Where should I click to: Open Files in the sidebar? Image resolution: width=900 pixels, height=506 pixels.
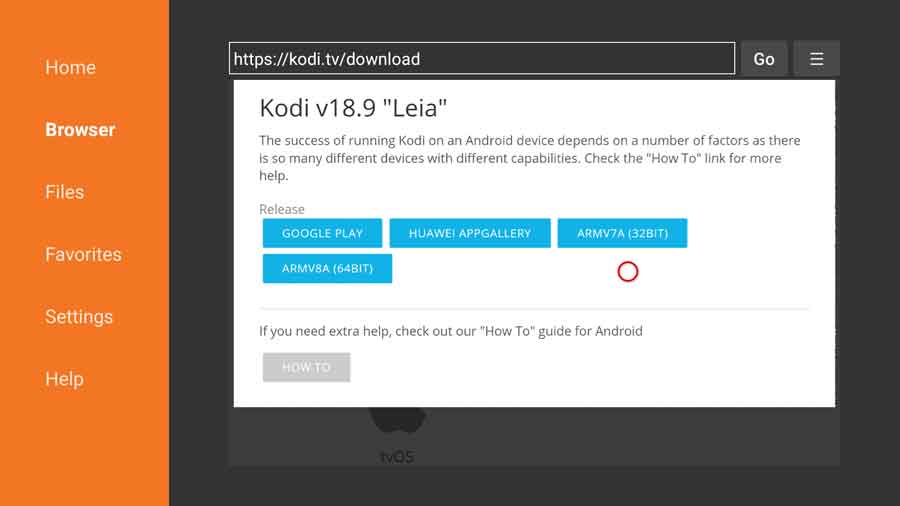point(65,192)
